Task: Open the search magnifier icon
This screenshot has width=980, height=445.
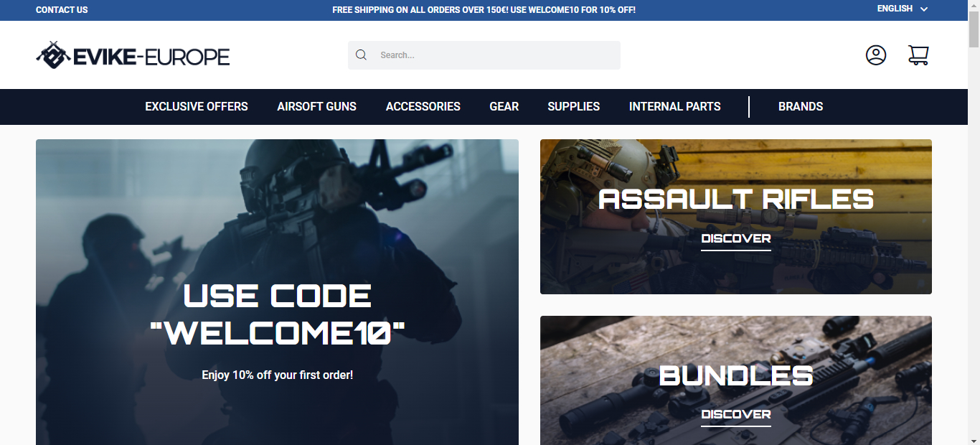Action: [361, 55]
